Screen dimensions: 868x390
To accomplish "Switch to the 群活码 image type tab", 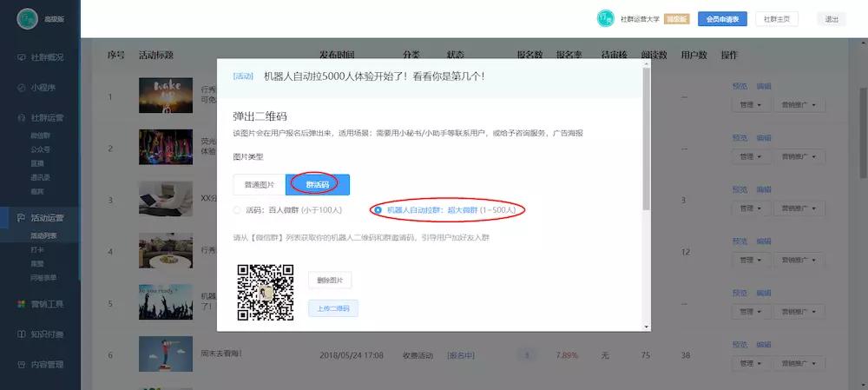I will 318,184.
